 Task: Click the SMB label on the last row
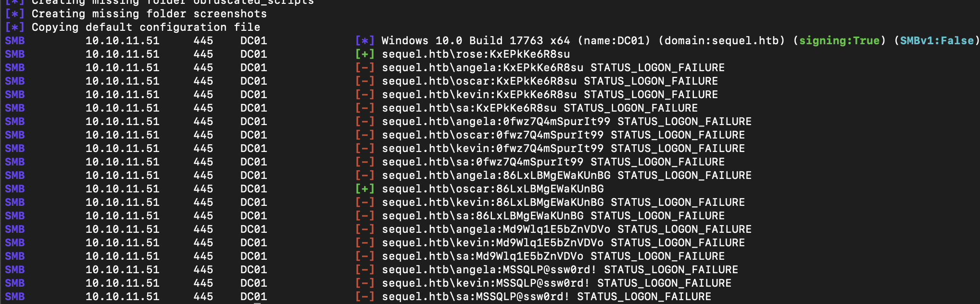click(x=15, y=297)
